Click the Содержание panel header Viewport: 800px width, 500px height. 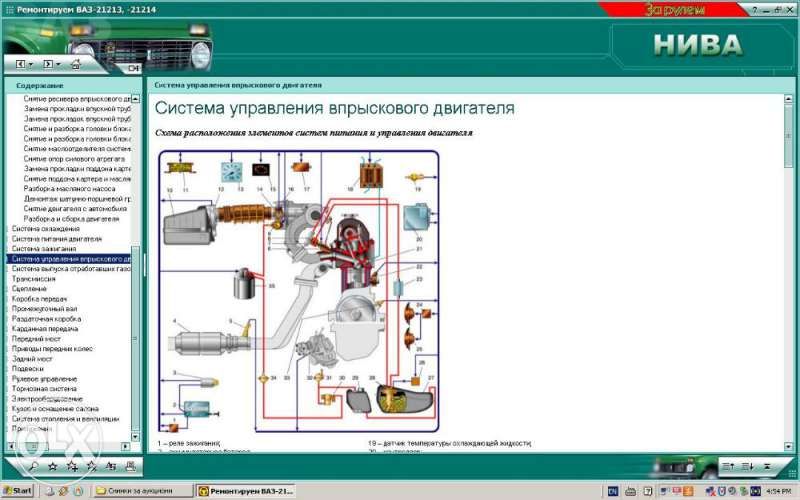pyautogui.click(x=40, y=86)
